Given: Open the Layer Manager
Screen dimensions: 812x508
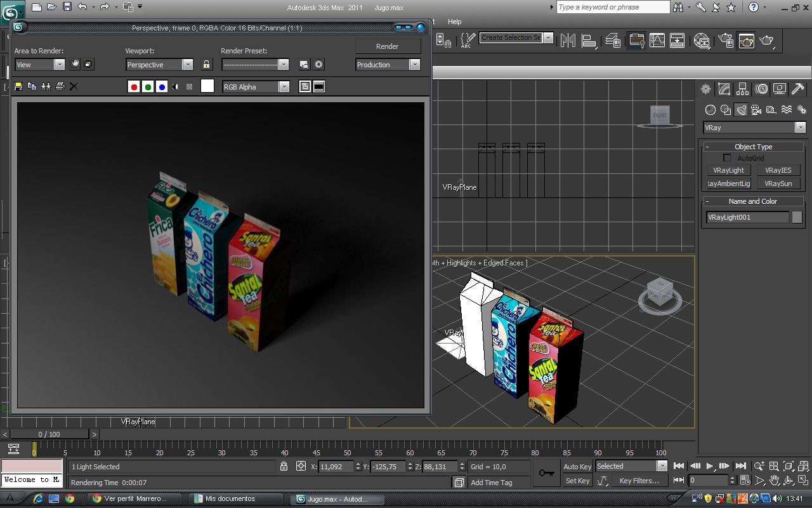Looking at the screenshot, I should 613,40.
